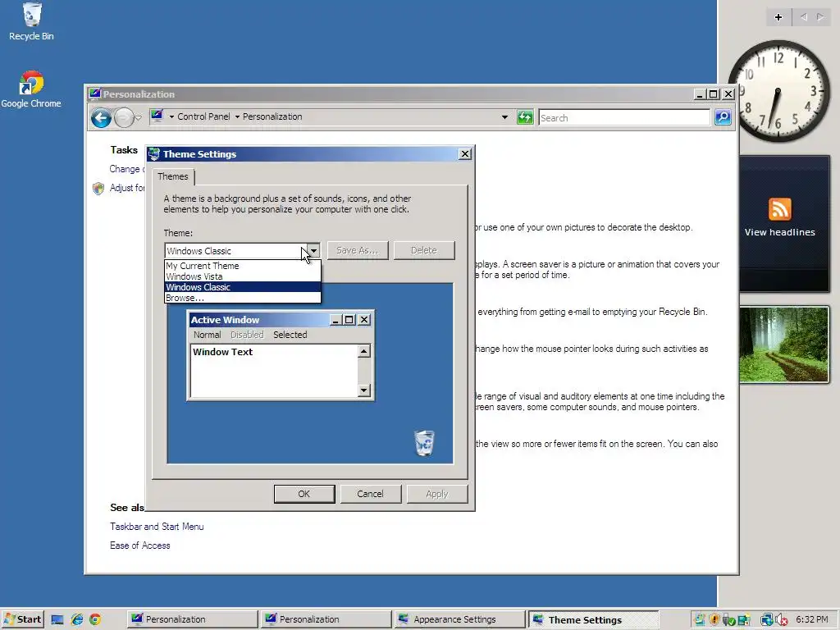Launch Chrome from quick launch bar
Screen dimensions: 840x630
(x=95, y=620)
